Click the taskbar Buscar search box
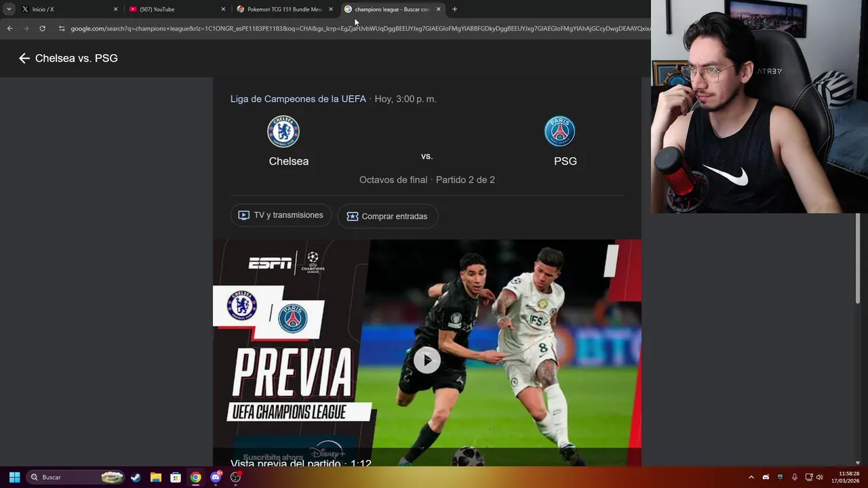The image size is (868, 488). click(75, 477)
